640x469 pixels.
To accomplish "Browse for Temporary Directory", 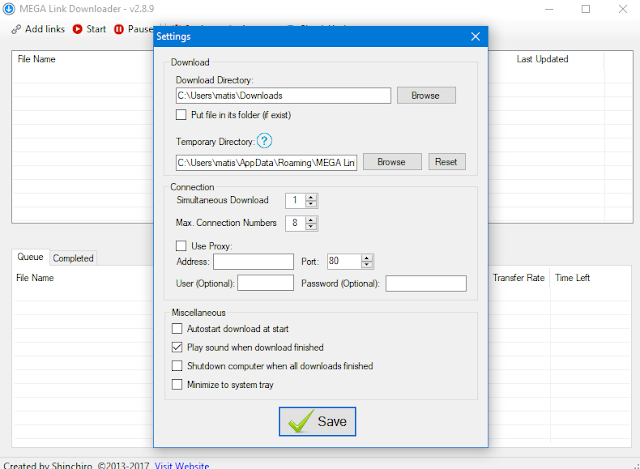I will click(392, 162).
